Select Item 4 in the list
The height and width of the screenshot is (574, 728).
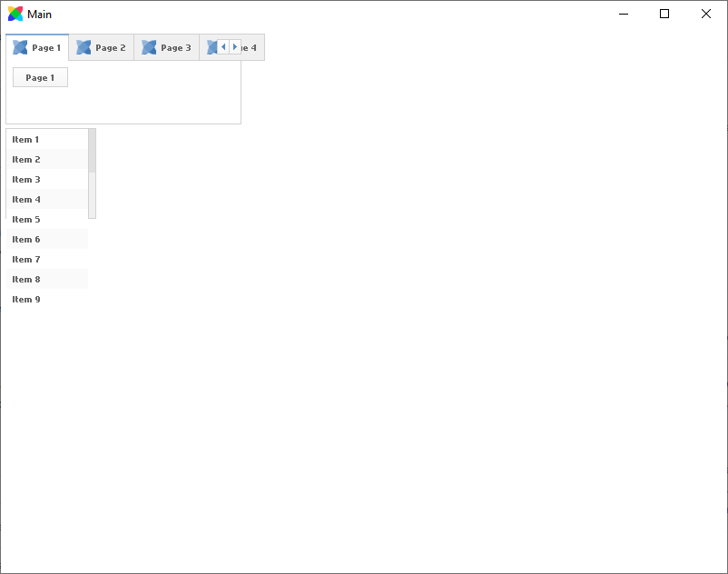tap(47, 199)
